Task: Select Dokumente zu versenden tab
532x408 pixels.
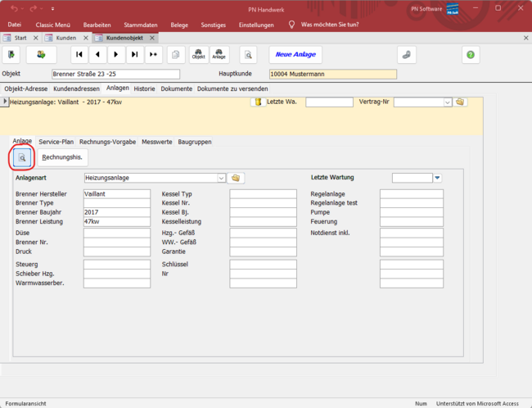Action: 232,88
